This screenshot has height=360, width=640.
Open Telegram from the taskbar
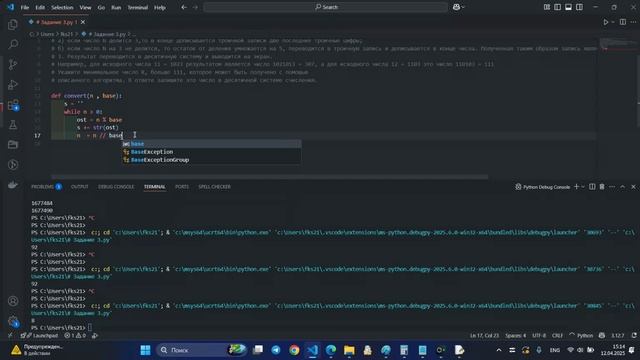pos(276,350)
